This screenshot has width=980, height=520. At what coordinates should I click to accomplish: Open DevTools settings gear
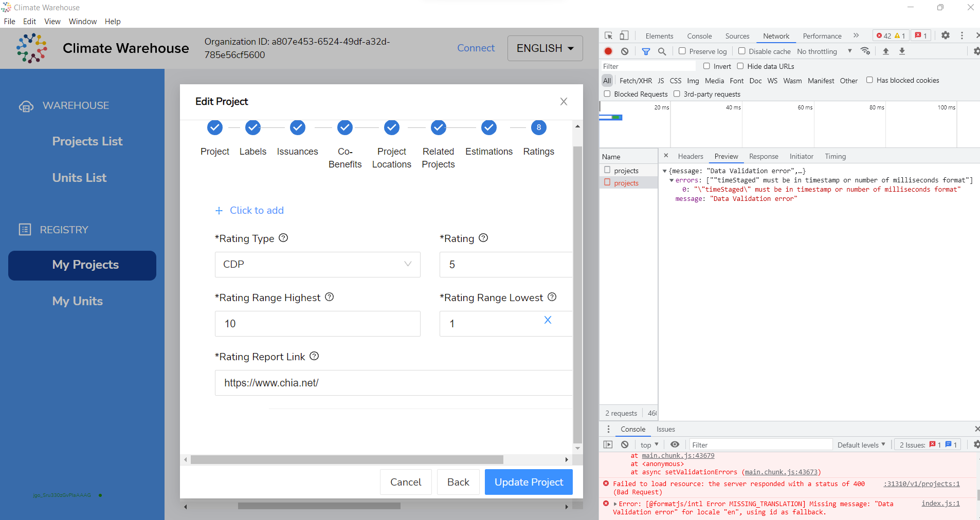point(946,35)
